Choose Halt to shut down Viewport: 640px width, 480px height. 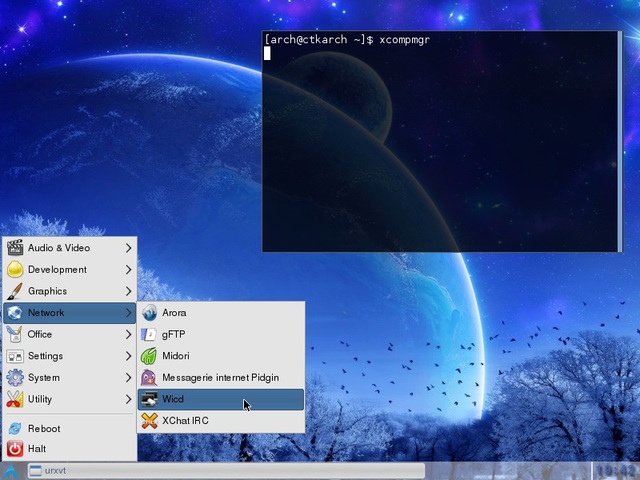[69, 449]
